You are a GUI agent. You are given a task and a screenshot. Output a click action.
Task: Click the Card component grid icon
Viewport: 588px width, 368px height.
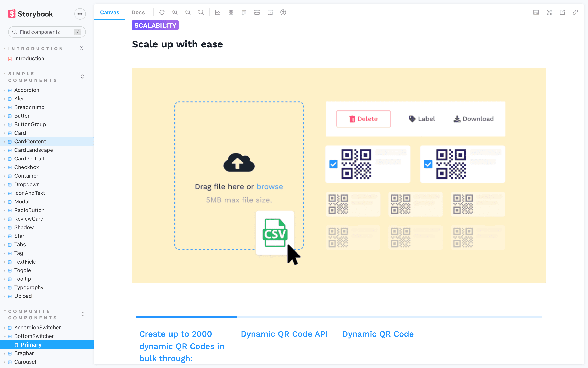click(10, 133)
